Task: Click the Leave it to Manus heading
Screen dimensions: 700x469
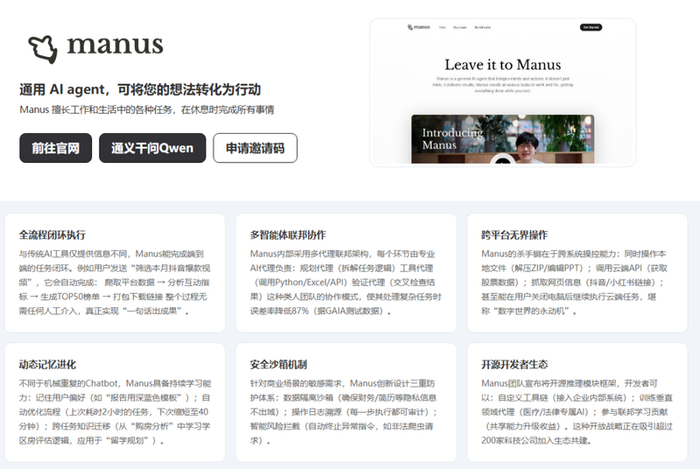Action: pos(503,65)
